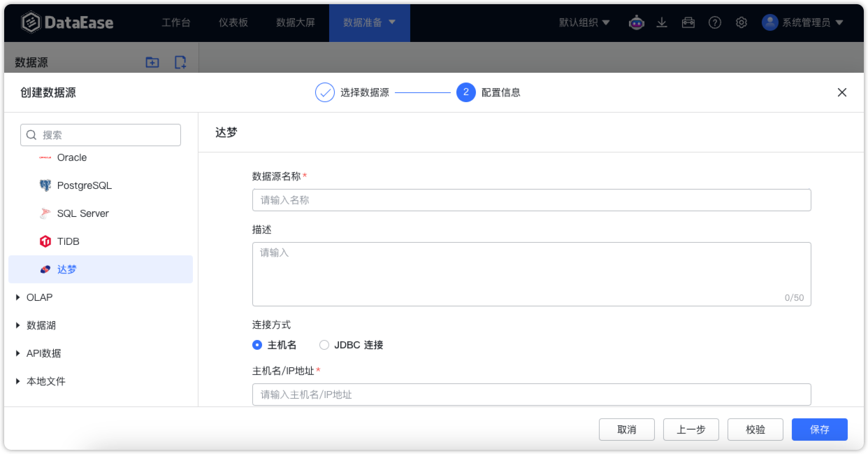Screen dimensions: 868x454
Task: Click the 保存 button
Action: [819, 429]
